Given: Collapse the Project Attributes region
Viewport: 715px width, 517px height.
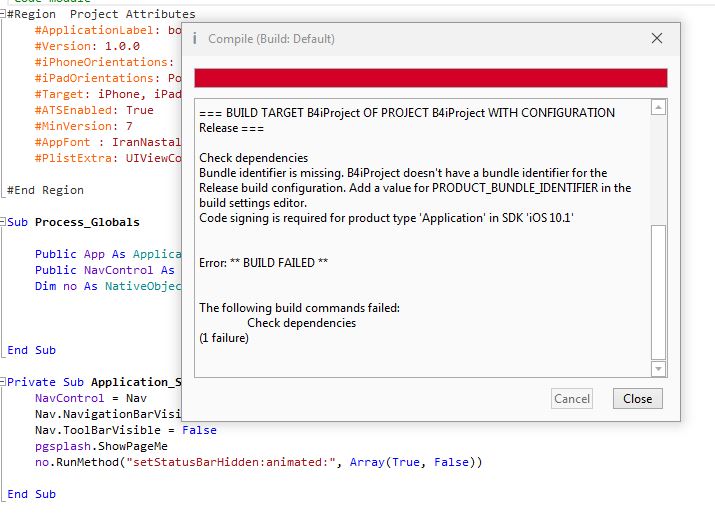Looking at the screenshot, I should click(x=3, y=14).
